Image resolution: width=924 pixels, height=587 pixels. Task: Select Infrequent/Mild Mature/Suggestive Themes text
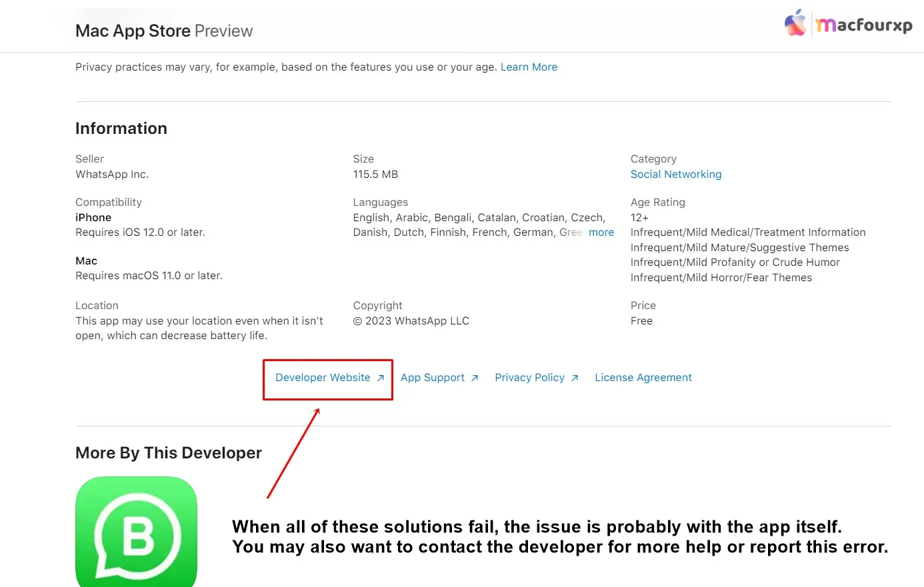pos(740,248)
